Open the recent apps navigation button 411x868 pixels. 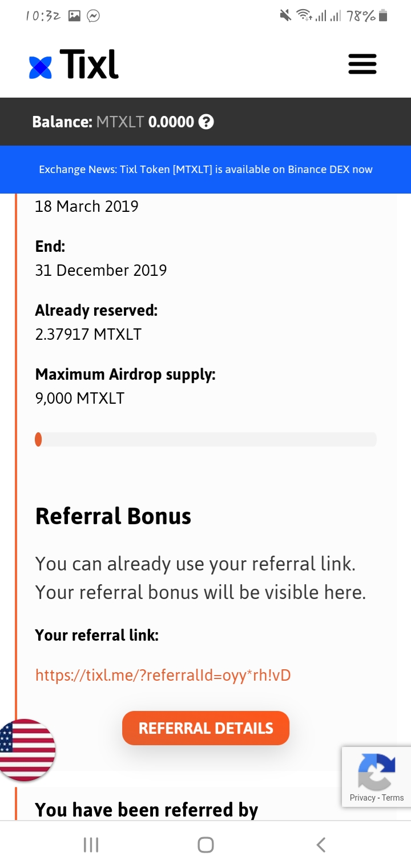91,845
